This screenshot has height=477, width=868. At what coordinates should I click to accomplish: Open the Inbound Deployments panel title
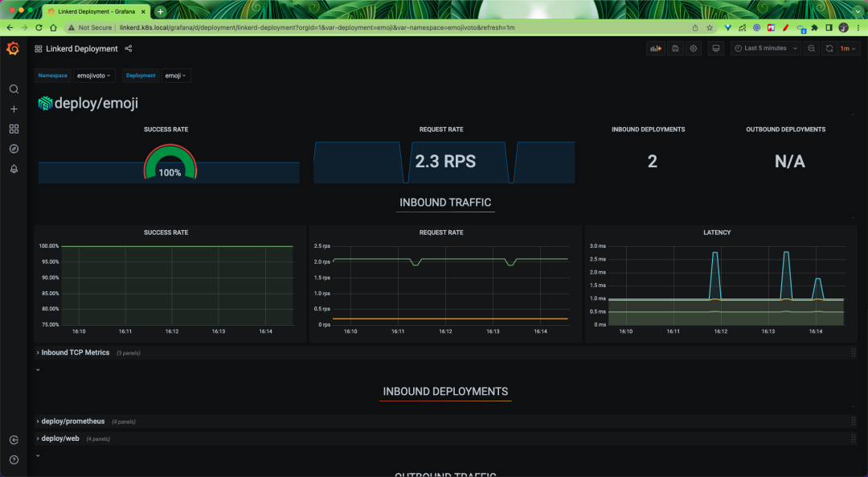(649, 130)
